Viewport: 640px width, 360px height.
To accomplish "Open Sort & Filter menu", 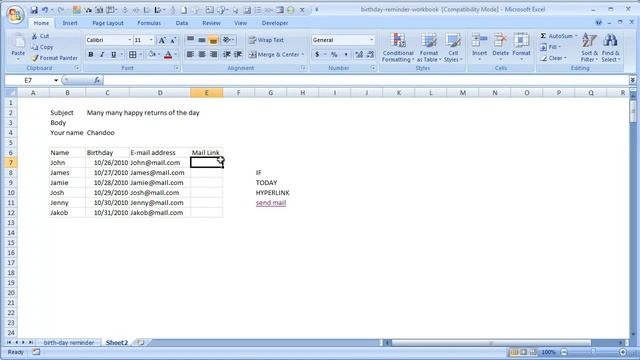I will tap(589, 48).
